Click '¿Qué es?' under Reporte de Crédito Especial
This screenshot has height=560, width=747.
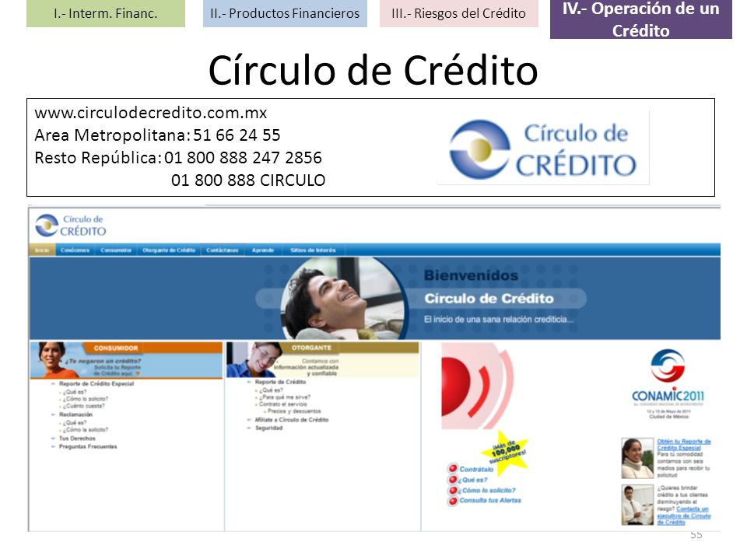tap(76, 392)
